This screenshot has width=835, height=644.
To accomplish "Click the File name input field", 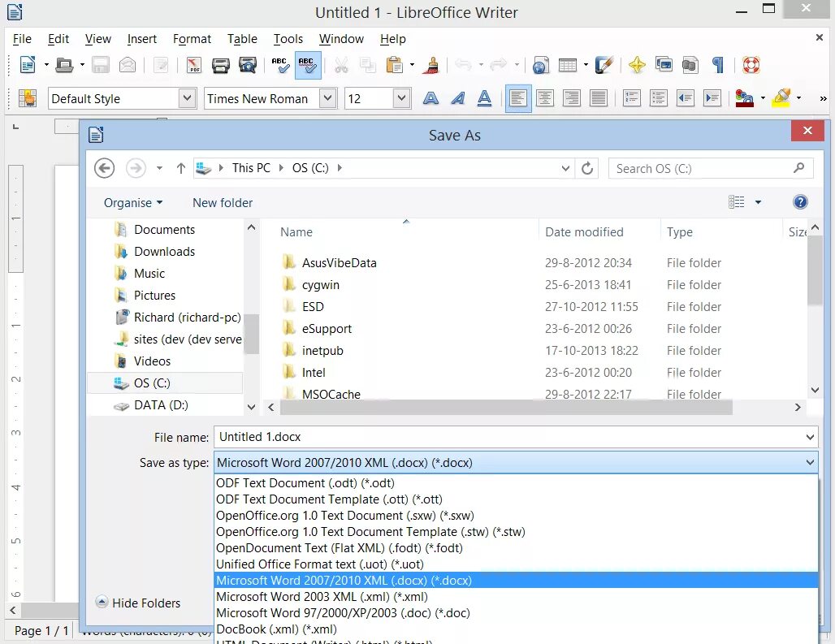I will (x=516, y=437).
